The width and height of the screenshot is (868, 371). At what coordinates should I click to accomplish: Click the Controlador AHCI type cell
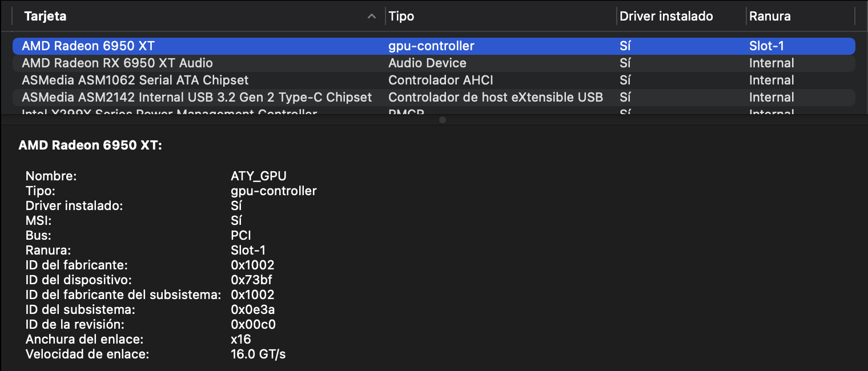pos(441,80)
